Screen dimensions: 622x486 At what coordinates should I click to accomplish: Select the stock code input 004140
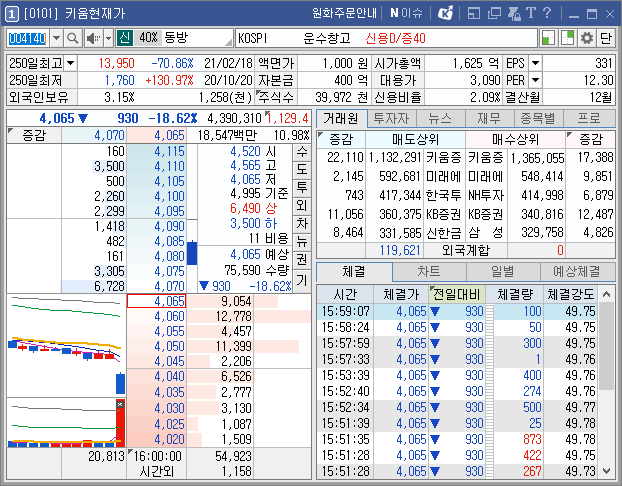tap(28, 38)
